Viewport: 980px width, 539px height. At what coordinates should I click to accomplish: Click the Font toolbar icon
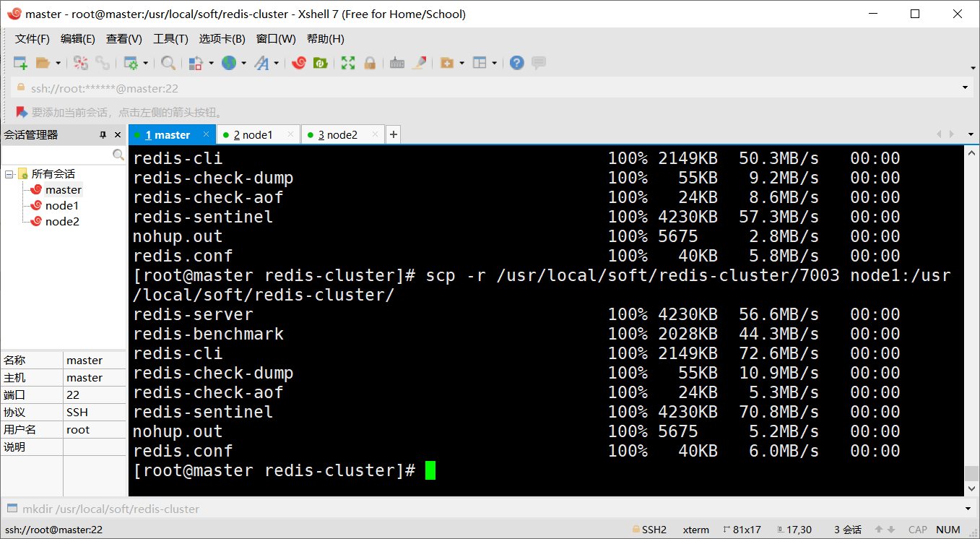(x=261, y=64)
